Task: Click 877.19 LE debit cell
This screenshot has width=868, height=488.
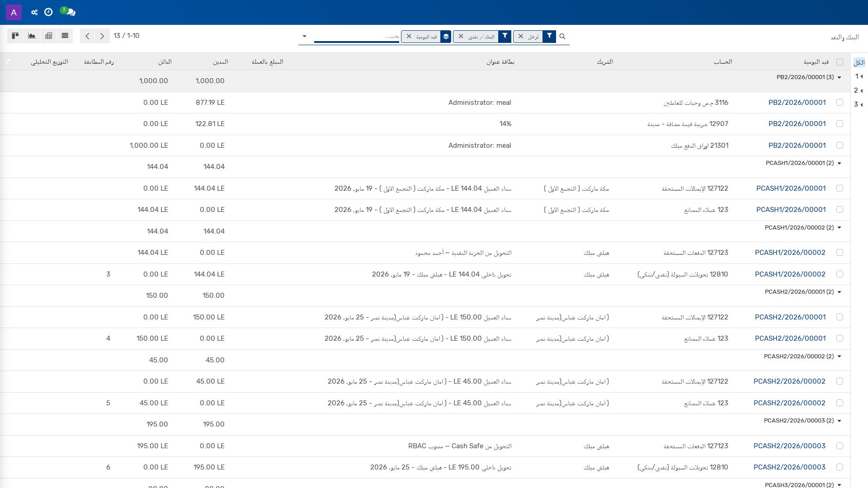Action: (210, 103)
